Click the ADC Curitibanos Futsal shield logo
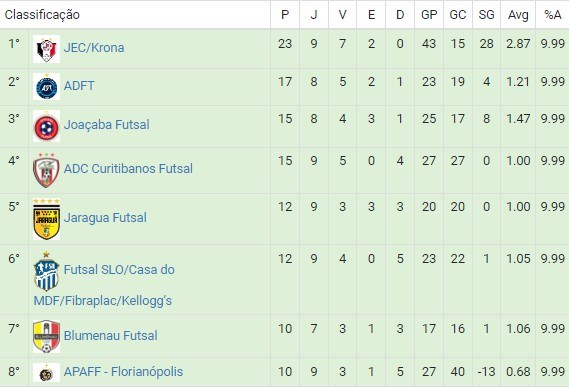This screenshot has height=387, width=569. pyautogui.click(x=46, y=170)
